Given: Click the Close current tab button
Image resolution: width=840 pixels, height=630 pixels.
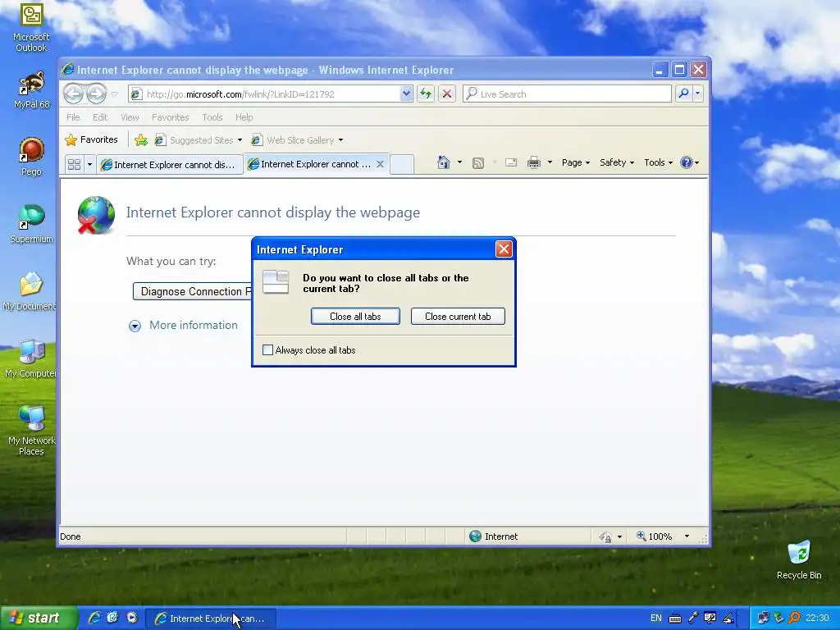Looking at the screenshot, I should click(458, 317).
